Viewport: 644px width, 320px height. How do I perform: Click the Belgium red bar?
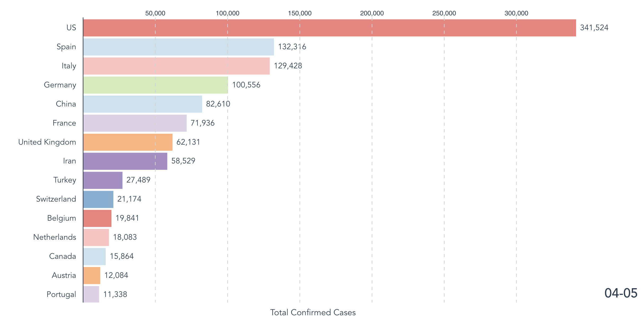pyautogui.click(x=97, y=218)
